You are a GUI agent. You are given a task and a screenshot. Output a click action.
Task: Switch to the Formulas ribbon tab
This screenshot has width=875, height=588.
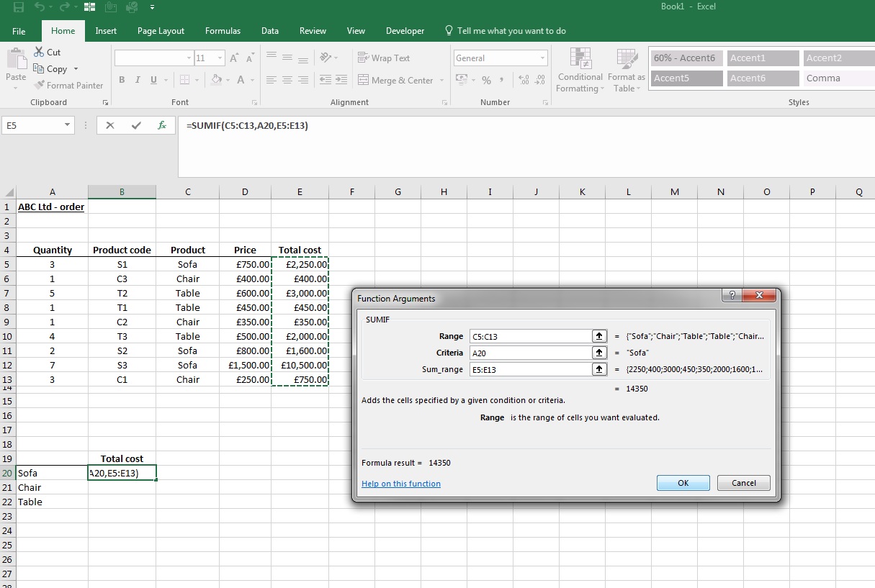point(223,31)
